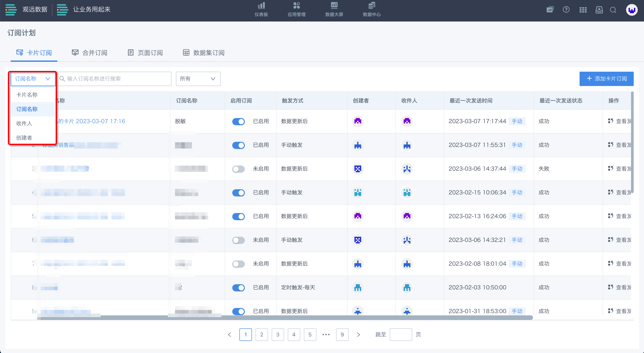Screen dimensions: 644x353
Task: Disable subscription toggle for 脱敏 row
Action: point(238,122)
